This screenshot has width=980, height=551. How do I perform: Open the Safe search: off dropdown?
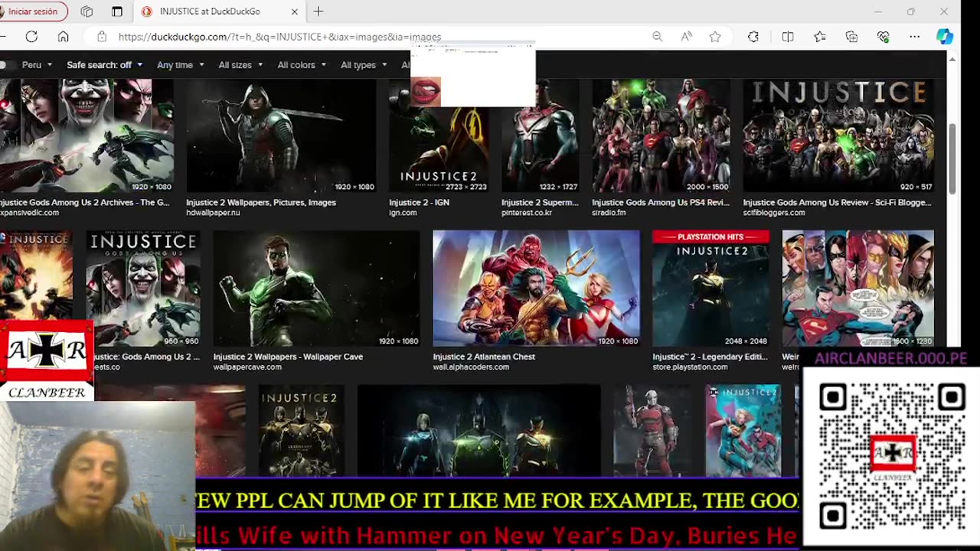tap(105, 65)
